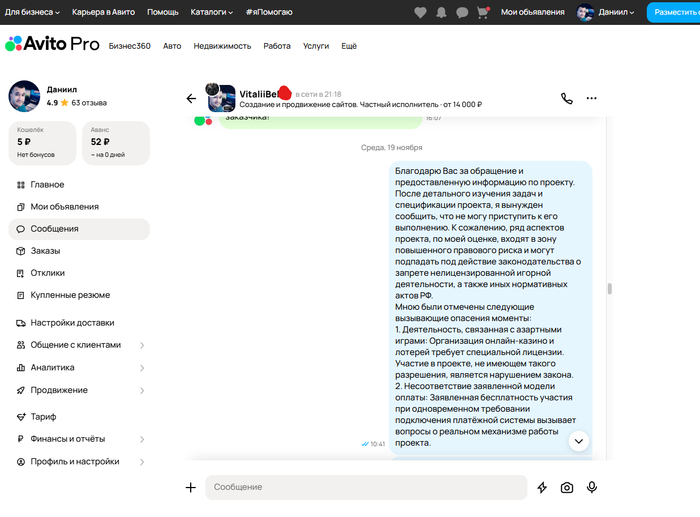Open the three-dots chat options menu
The height and width of the screenshot is (517, 700).
pos(592,98)
